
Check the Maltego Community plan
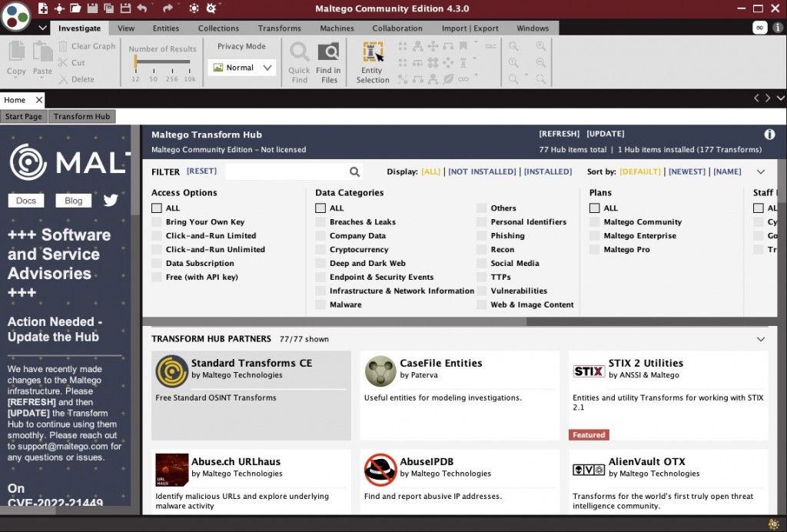[x=594, y=222]
